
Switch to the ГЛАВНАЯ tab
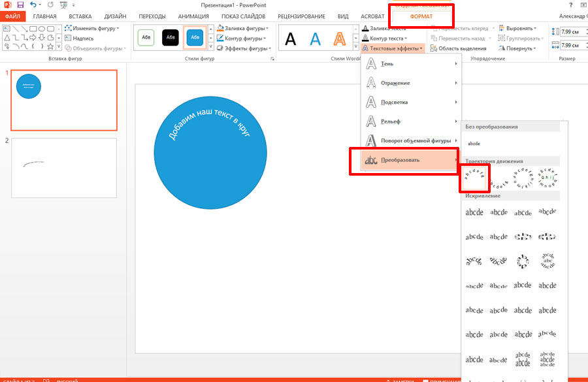tap(44, 16)
